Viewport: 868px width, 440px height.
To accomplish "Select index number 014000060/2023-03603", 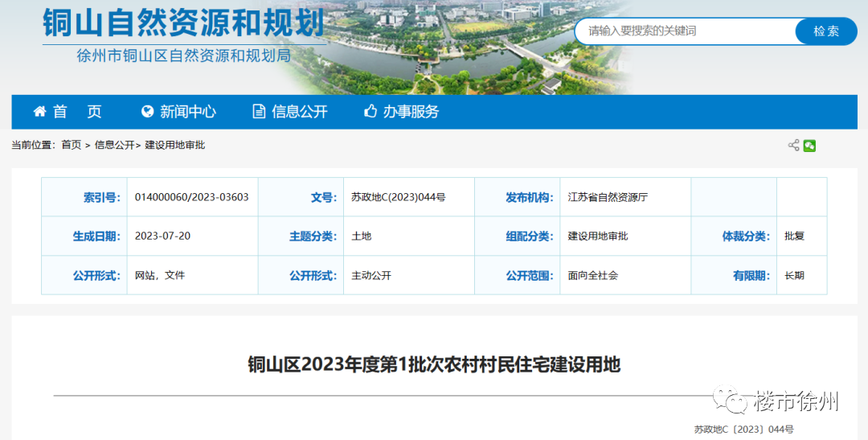I will pyautogui.click(x=191, y=197).
